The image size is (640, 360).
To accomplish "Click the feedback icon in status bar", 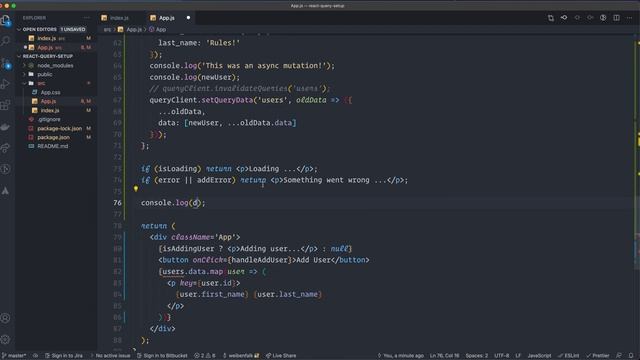I will point(619,356).
